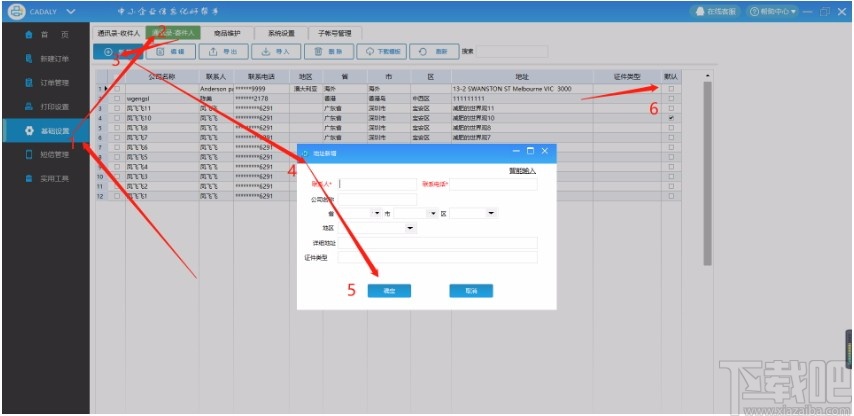Switch to 商品维护 tab
The width and height of the screenshot is (854, 416).
coord(227,33)
